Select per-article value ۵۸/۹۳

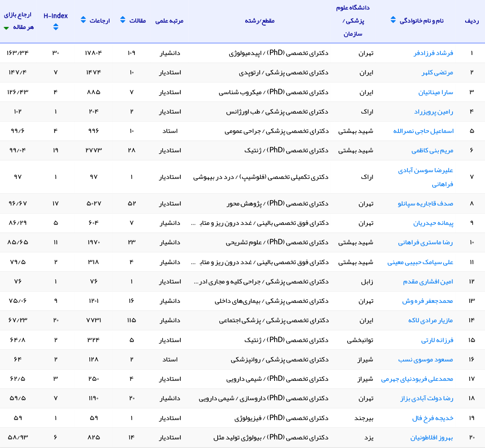(x=18, y=438)
